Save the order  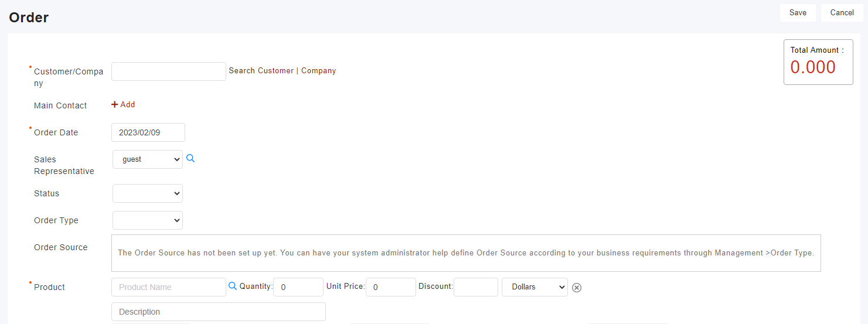798,12
